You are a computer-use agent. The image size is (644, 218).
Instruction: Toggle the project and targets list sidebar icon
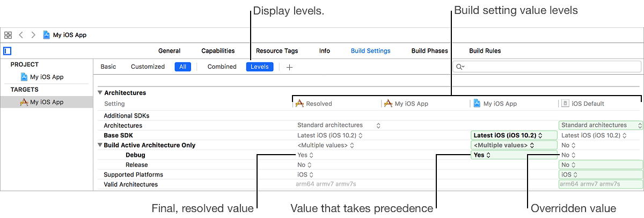(x=7, y=51)
